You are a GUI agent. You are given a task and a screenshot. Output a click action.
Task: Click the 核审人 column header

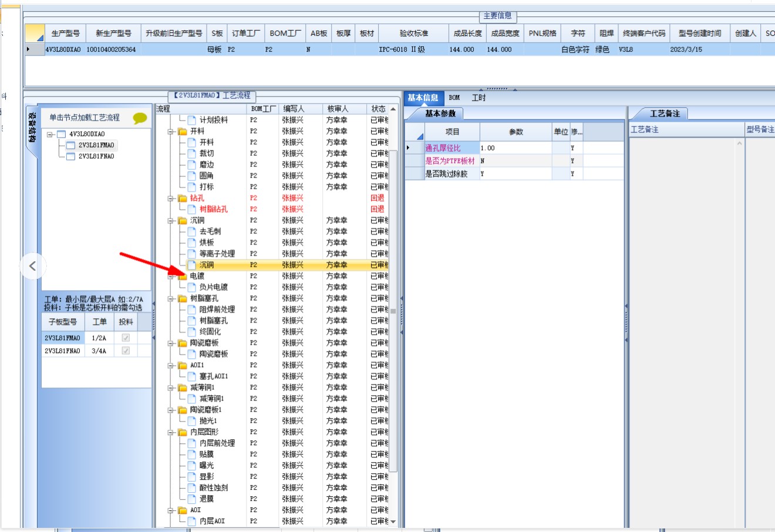coord(345,109)
